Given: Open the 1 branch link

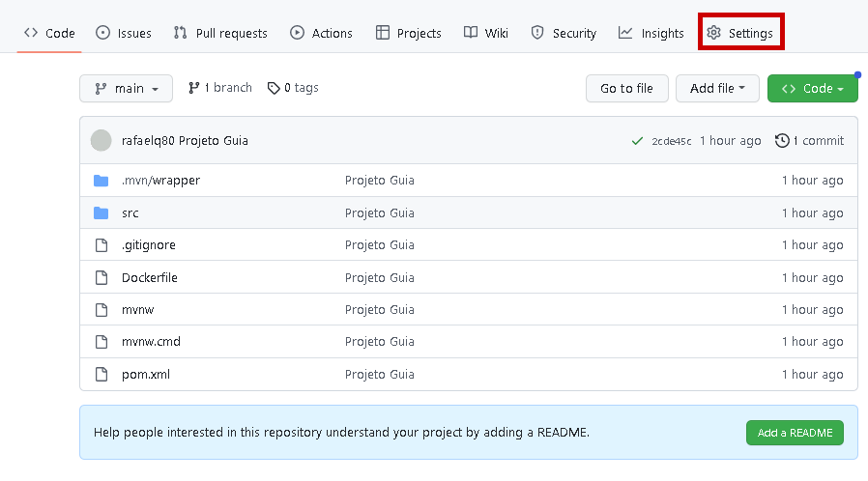Looking at the screenshot, I should point(220,88).
